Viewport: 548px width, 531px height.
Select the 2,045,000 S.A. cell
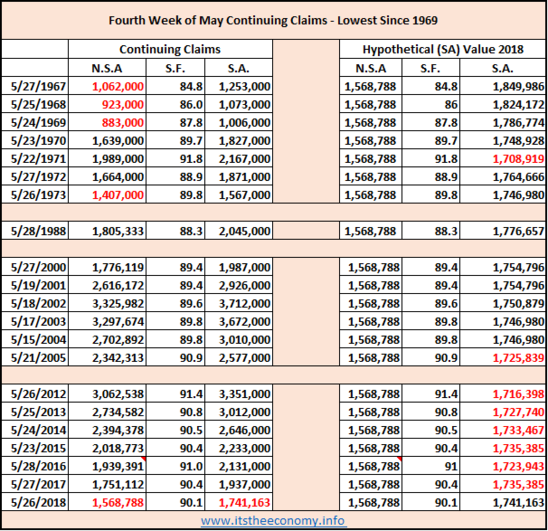(239, 231)
